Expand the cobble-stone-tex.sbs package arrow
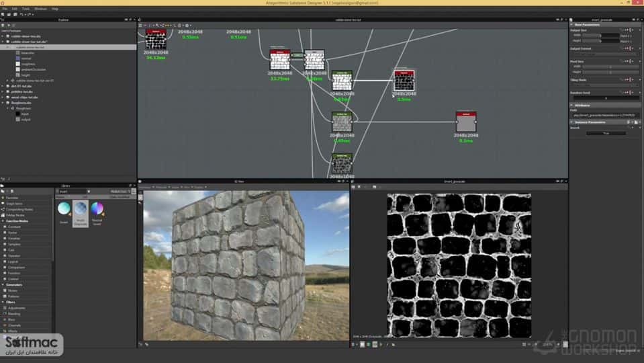 (3, 36)
